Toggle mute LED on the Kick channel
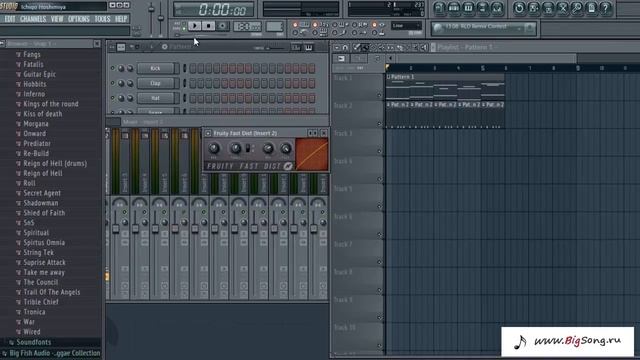This screenshot has width=640, height=360. [x=113, y=68]
